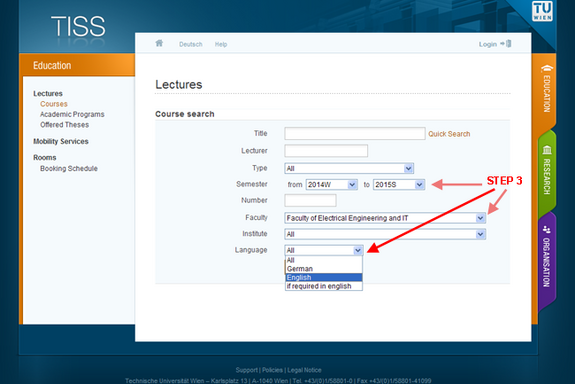
Task: Open the Education side tab
Action: tap(546, 89)
